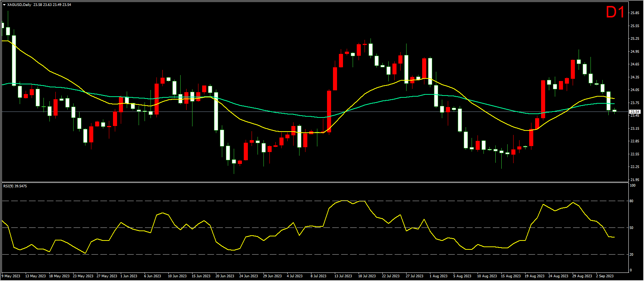Click the 4 Jul 2023 date label
This screenshot has width=644, height=281.
click(x=295, y=276)
